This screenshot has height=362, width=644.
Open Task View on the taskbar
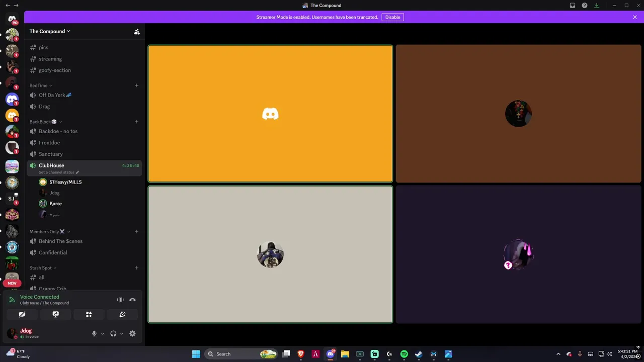(x=286, y=354)
